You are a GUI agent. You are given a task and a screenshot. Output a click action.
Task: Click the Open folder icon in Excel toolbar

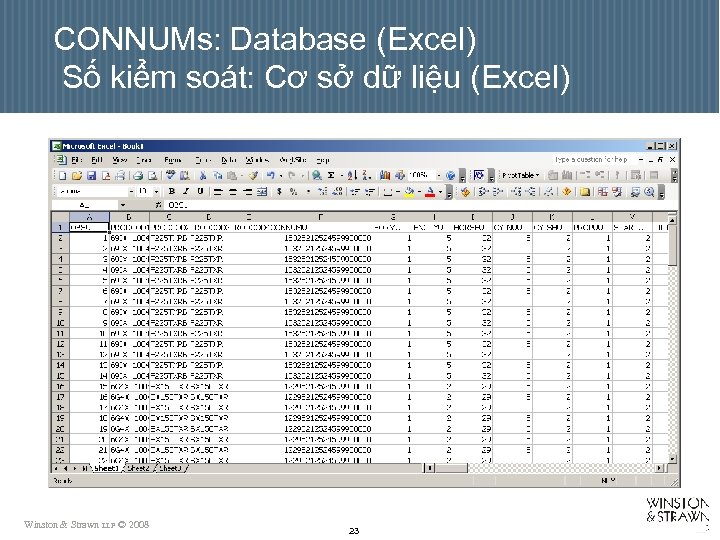coord(77,175)
